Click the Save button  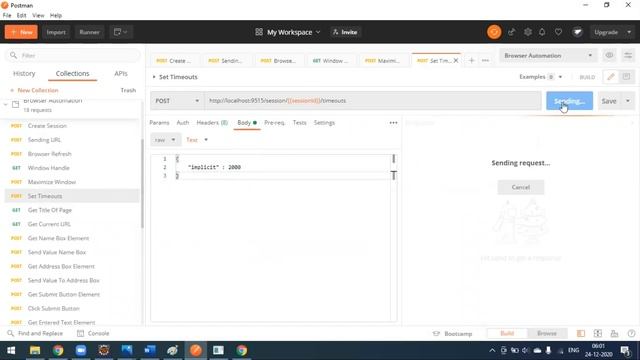coord(609,101)
